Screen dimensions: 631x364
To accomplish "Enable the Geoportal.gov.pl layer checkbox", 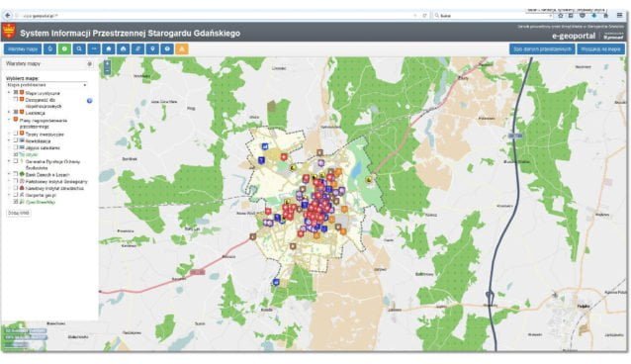I will pos(16,195).
